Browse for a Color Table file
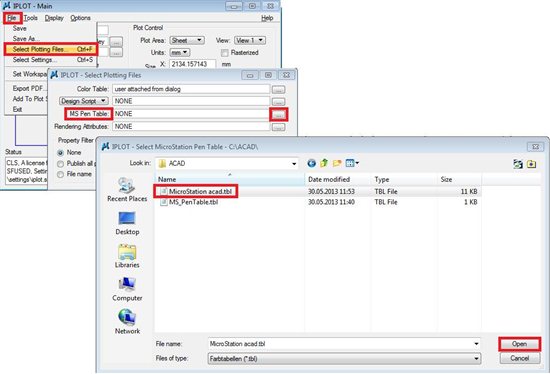The height and width of the screenshot is (374, 550). pos(279,90)
